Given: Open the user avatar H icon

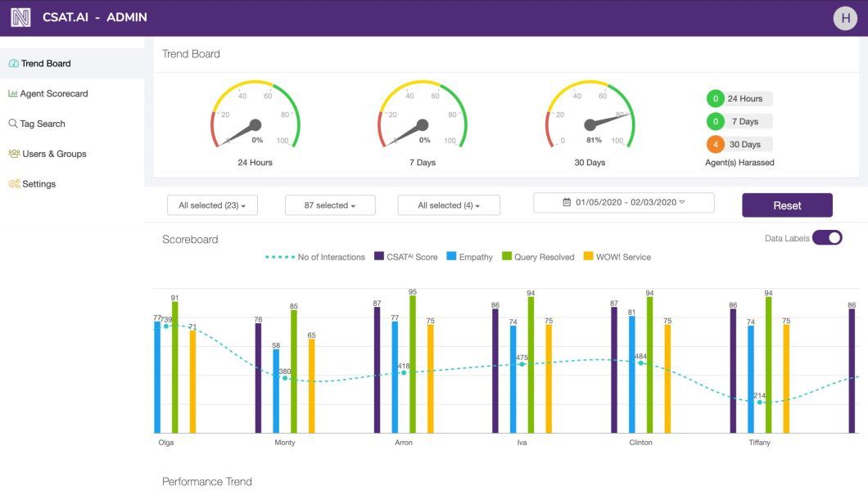Looking at the screenshot, I should click(x=845, y=18).
